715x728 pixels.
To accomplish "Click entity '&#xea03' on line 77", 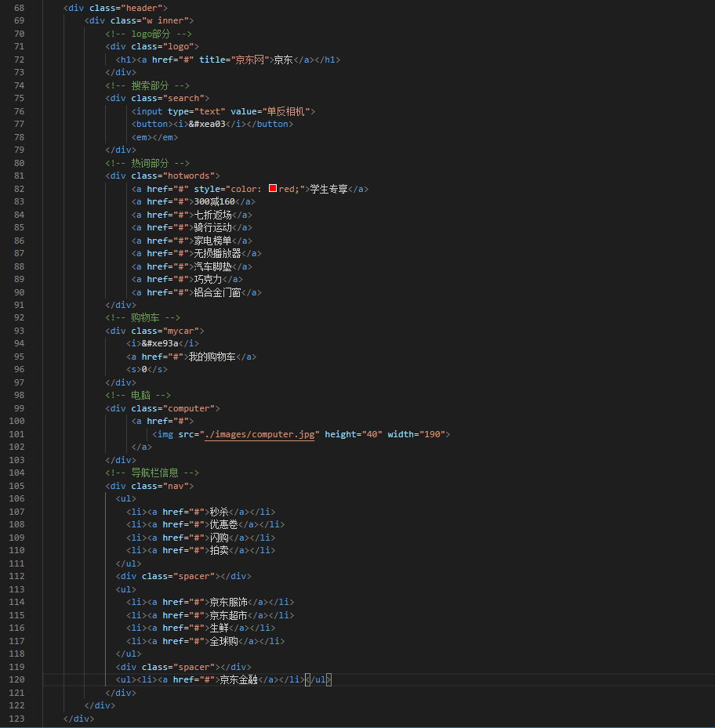I will [207, 124].
